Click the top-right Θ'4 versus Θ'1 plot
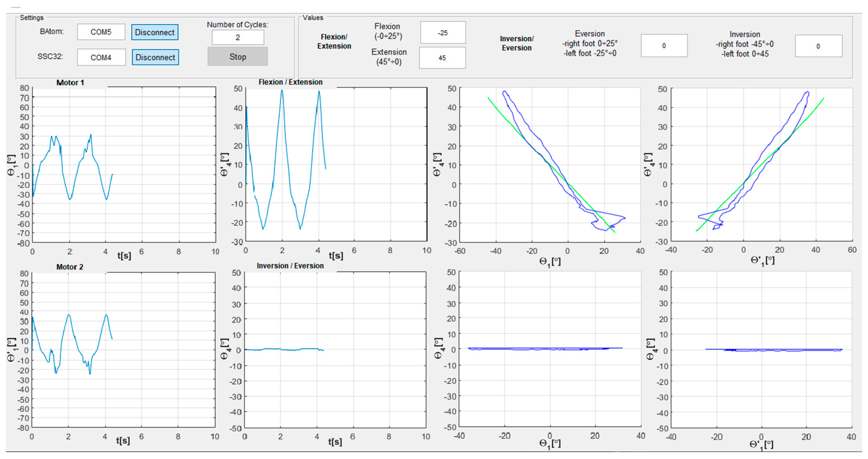868x459 pixels. (762, 165)
